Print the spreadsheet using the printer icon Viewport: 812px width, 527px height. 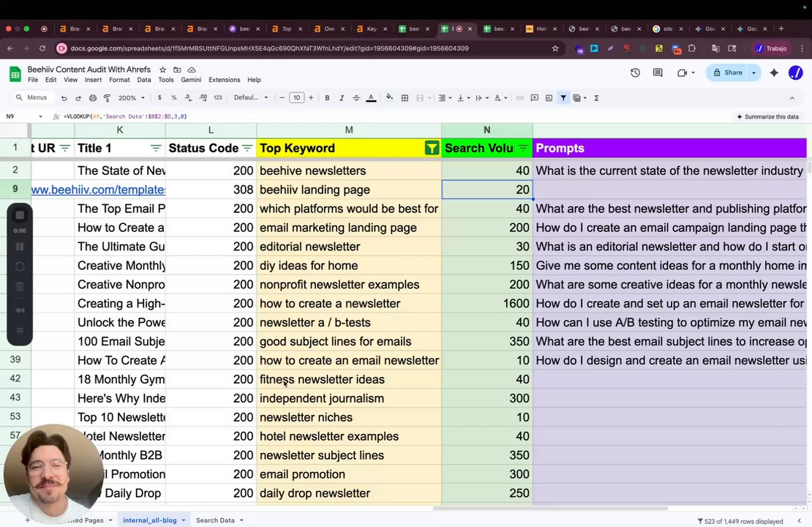click(93, 98)
